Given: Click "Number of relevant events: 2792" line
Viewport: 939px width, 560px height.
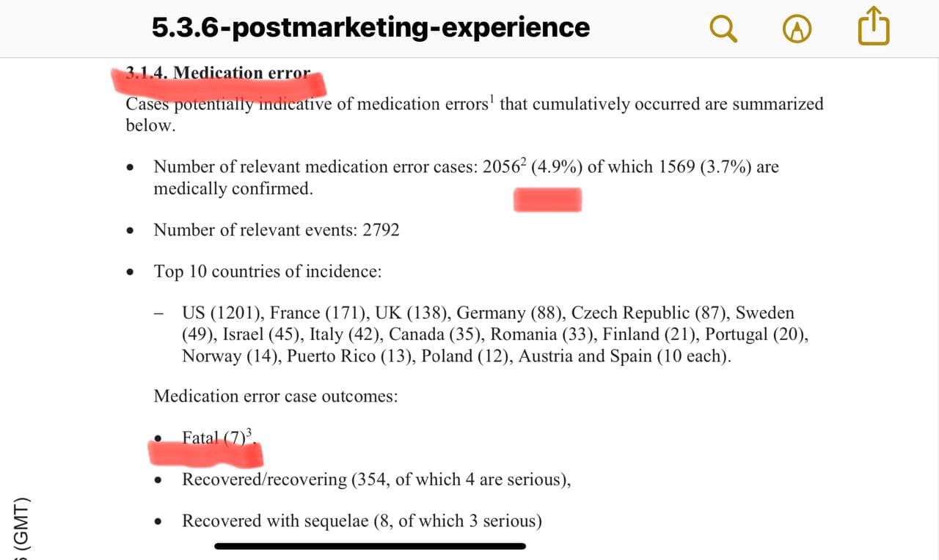Looking at the screenshot, I should click(x=277, y=230).
